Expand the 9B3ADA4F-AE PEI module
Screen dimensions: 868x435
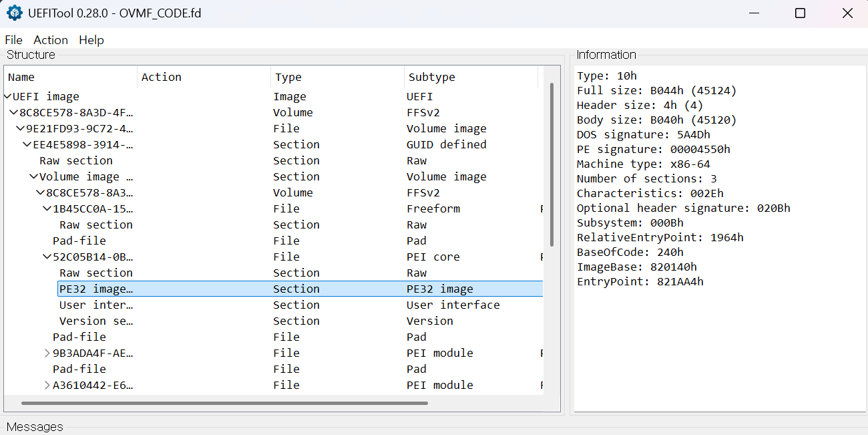pos(47,353)
